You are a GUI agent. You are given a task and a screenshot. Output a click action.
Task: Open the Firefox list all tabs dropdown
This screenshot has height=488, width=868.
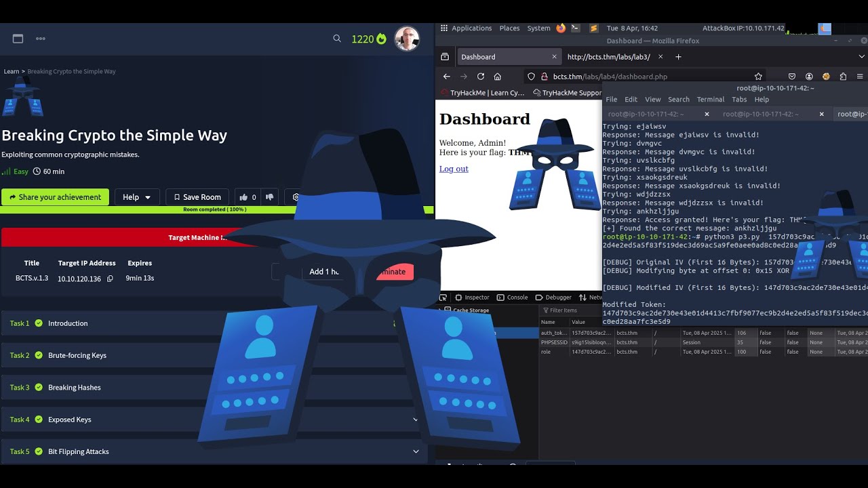point(863,57)
